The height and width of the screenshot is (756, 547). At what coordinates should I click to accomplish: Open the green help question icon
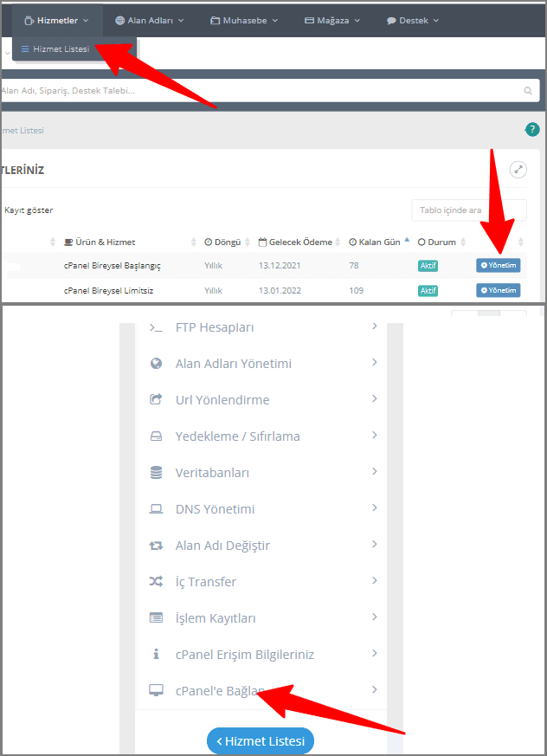[x=532, y=129]
